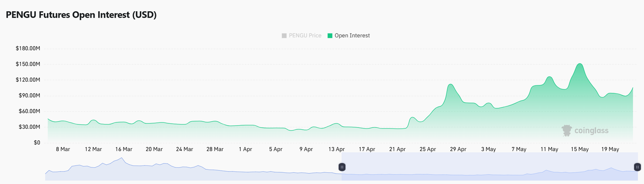Click the 11 May peak on chart
This screenshot has height=184, width=644.
[x=549, y=76]
